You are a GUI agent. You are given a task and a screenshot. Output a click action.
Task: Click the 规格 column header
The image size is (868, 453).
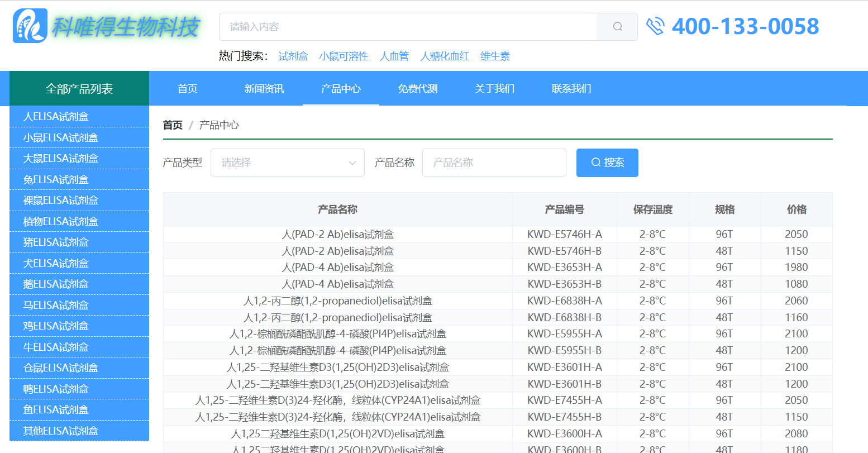click(725, 209)
